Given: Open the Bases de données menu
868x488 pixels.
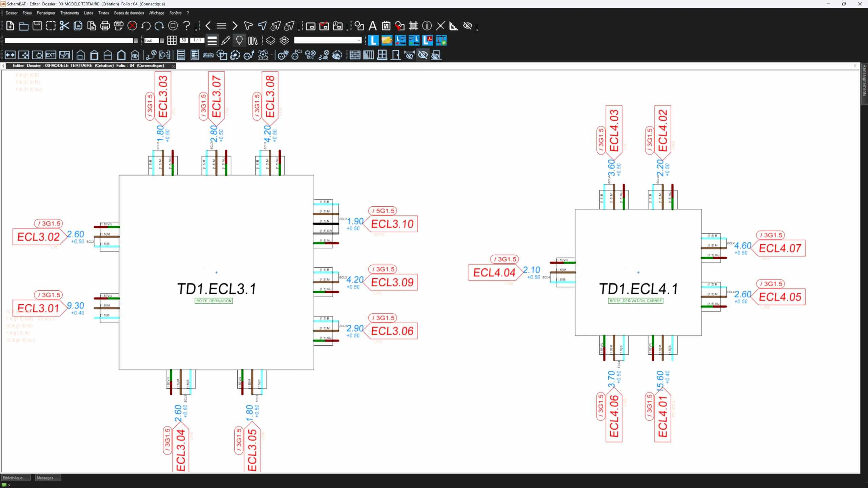Looking at the screenshot, I should pyautogui.click(x=129, y=13).
